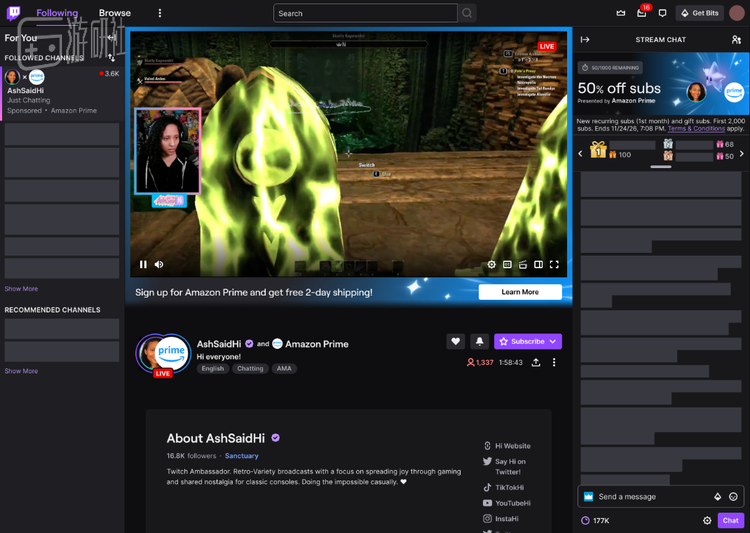Click the Chatting tag
750x533 pixels.
pyautogui.click(x=250, y=368)
